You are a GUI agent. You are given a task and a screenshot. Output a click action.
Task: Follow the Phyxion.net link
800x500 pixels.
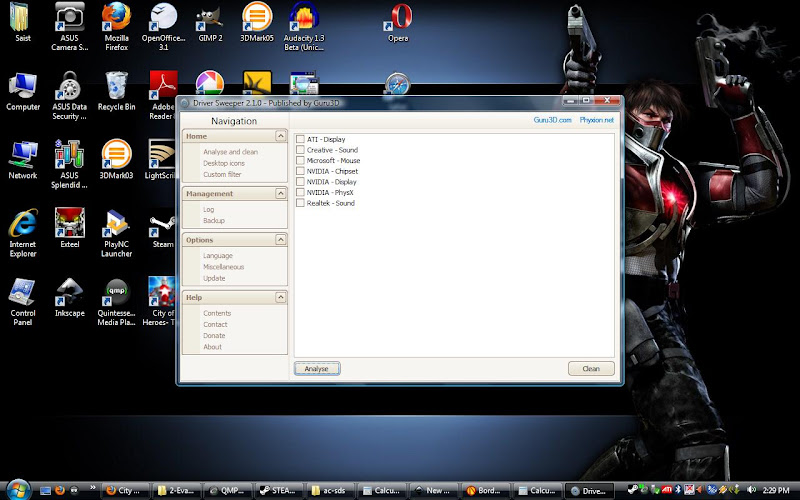[596, 120]
